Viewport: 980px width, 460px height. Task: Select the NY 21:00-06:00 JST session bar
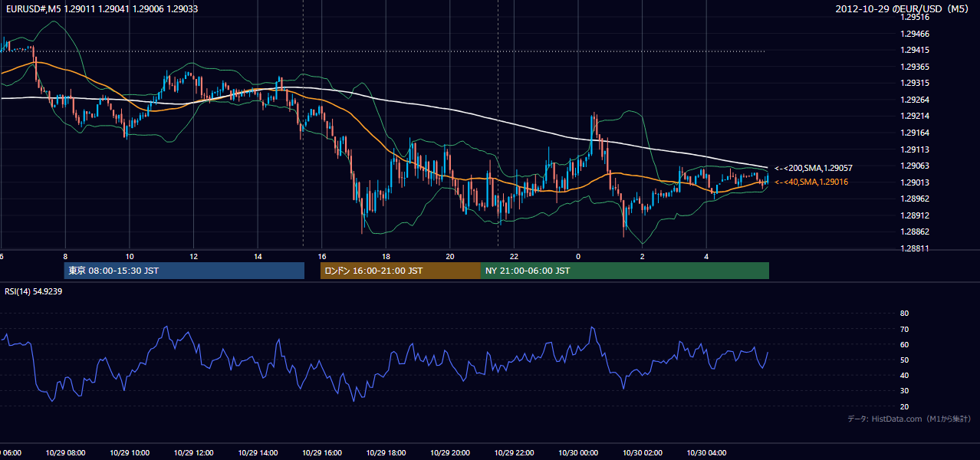coord(625,271)
